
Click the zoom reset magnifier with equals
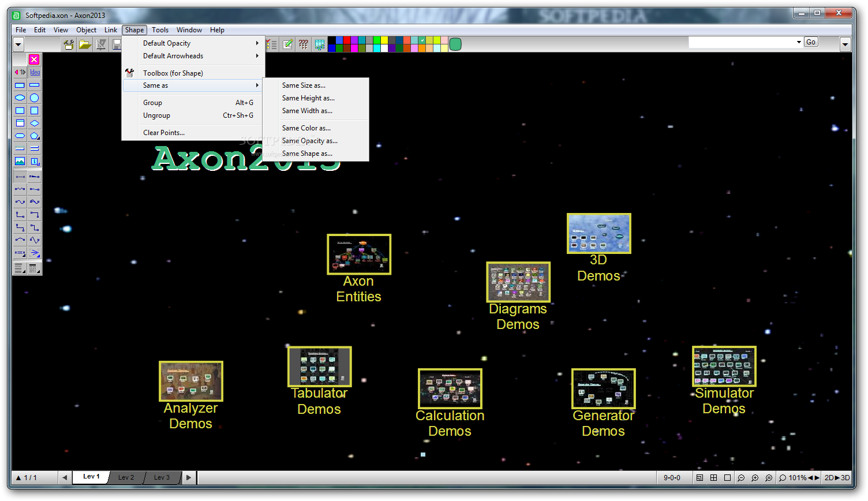click(769, 477)
